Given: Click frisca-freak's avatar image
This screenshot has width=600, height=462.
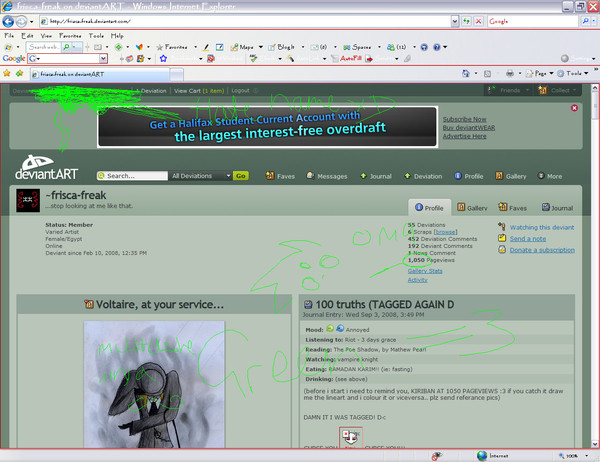Looking at the screenshot, I should 28,200.
